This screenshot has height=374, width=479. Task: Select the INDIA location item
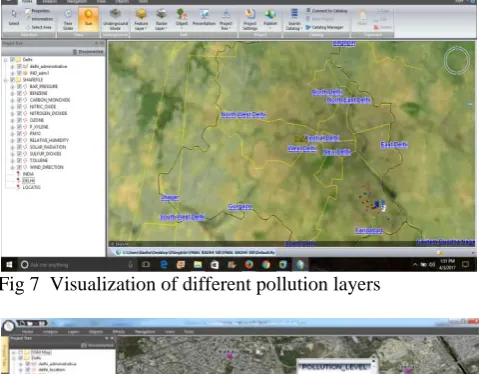click(28, 174)
